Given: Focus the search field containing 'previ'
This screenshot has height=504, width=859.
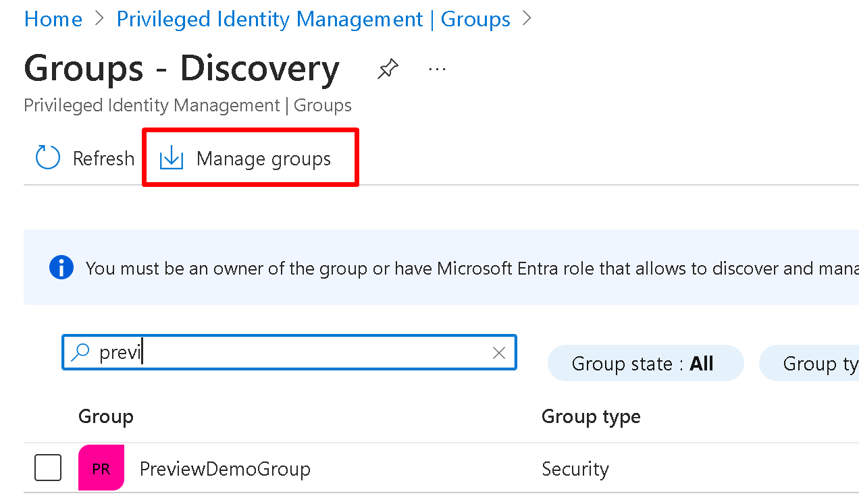Looking at the screenshot, I should pos(290,353).
